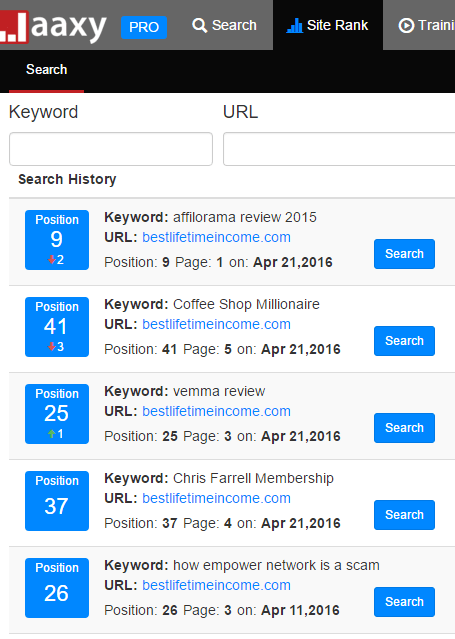Click the Keyword field label
The image size is (455, 639).
coord(43,112)
